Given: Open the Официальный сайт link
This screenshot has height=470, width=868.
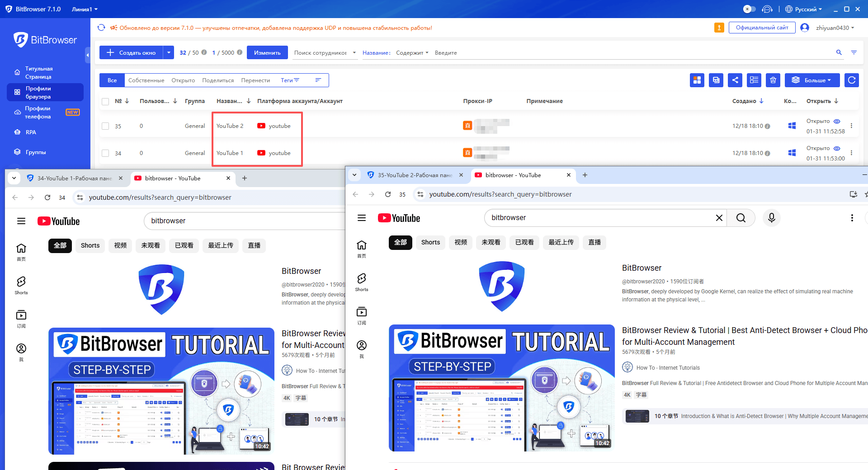Looking at the screenshot, I should (x=762, y=27).
